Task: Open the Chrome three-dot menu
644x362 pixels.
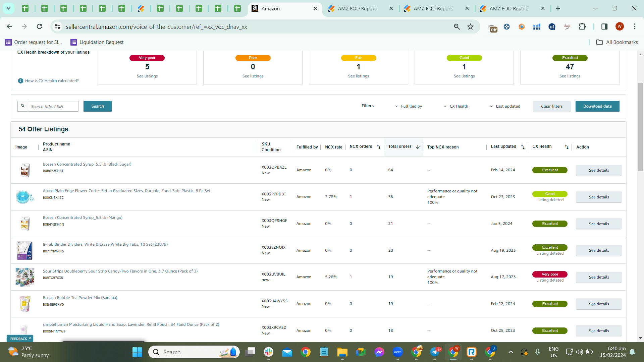Action: (x=635, y=26)
